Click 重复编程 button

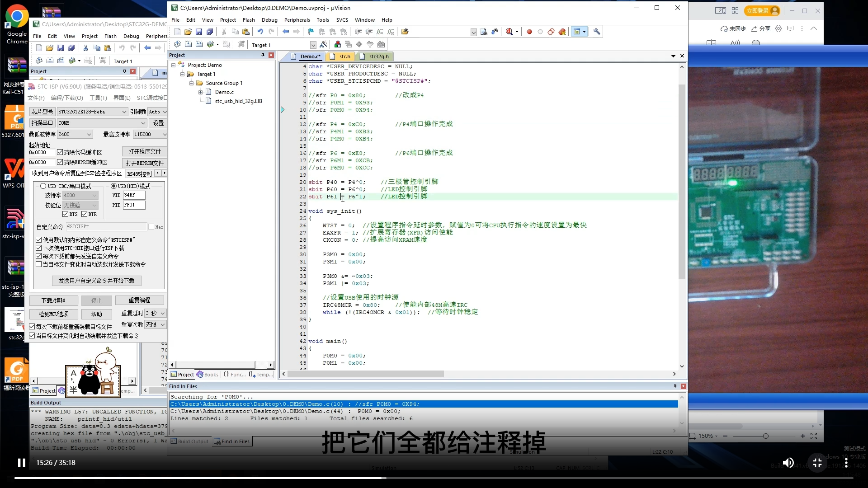(139, 300)
